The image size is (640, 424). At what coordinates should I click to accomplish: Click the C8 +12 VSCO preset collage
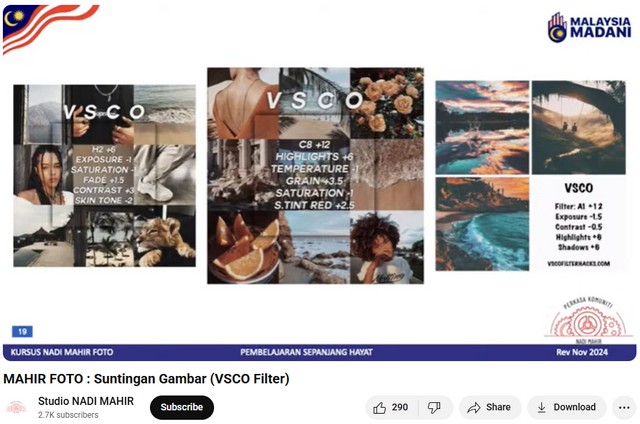point(316,176)
